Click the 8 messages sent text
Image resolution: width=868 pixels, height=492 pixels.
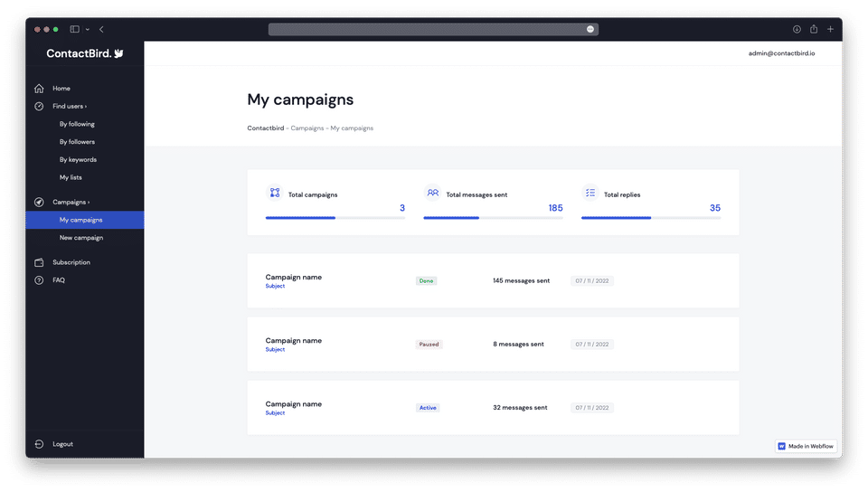tap(518, 345)
